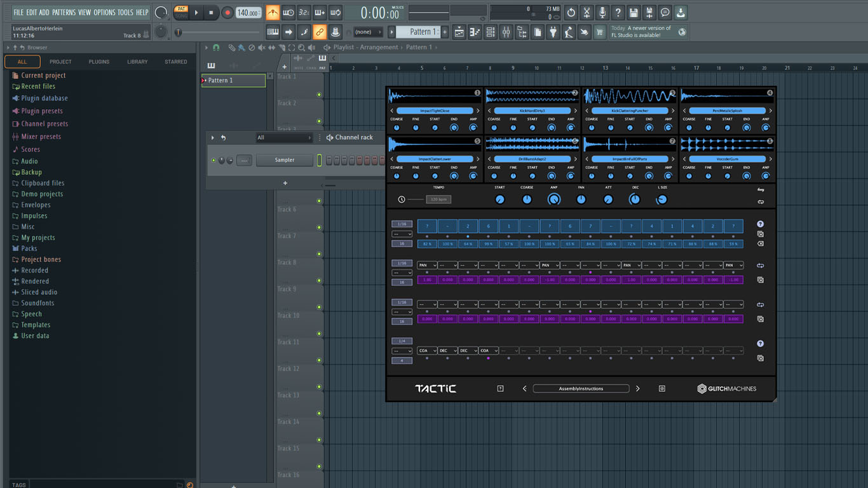Toggle Sampler channel green mute LED
This screenshot has height=488, width=868.
tap(214, 160)
